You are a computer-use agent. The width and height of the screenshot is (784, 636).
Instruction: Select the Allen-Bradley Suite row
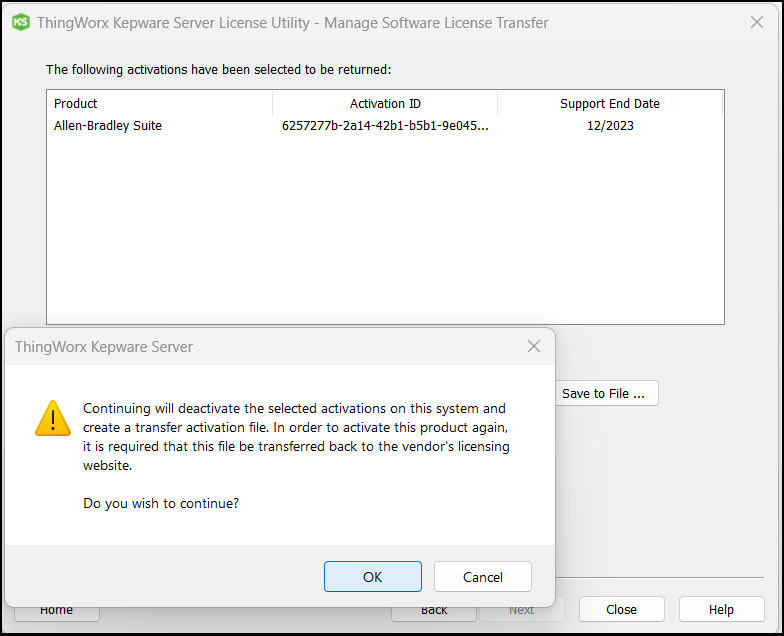tap(108, 126)
